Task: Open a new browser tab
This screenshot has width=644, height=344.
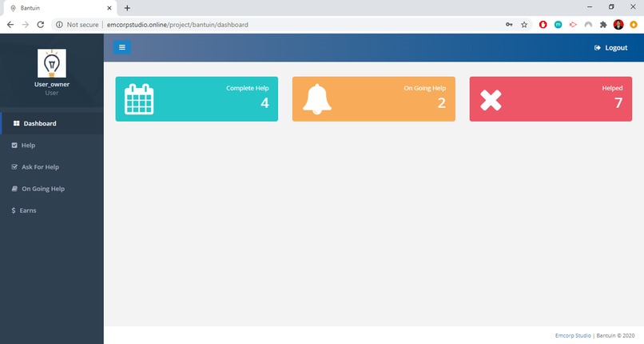Action: tap(127, 8)
